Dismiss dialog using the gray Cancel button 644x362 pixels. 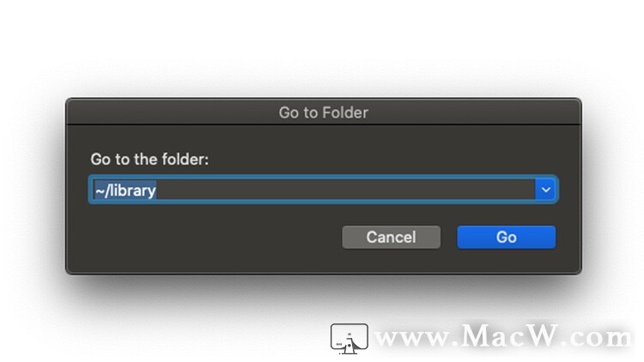pos(391,238)
